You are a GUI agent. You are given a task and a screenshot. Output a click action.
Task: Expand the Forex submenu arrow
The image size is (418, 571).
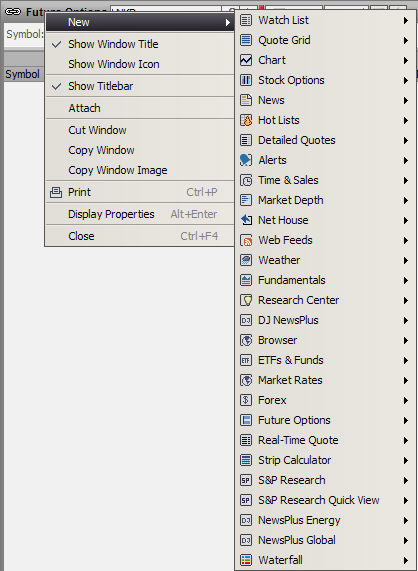tap(406, 400)
